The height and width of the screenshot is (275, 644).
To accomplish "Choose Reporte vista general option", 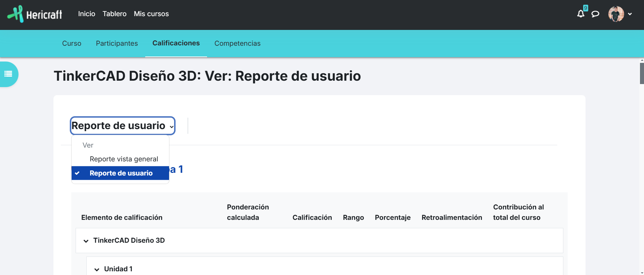I will coord(124,159).
